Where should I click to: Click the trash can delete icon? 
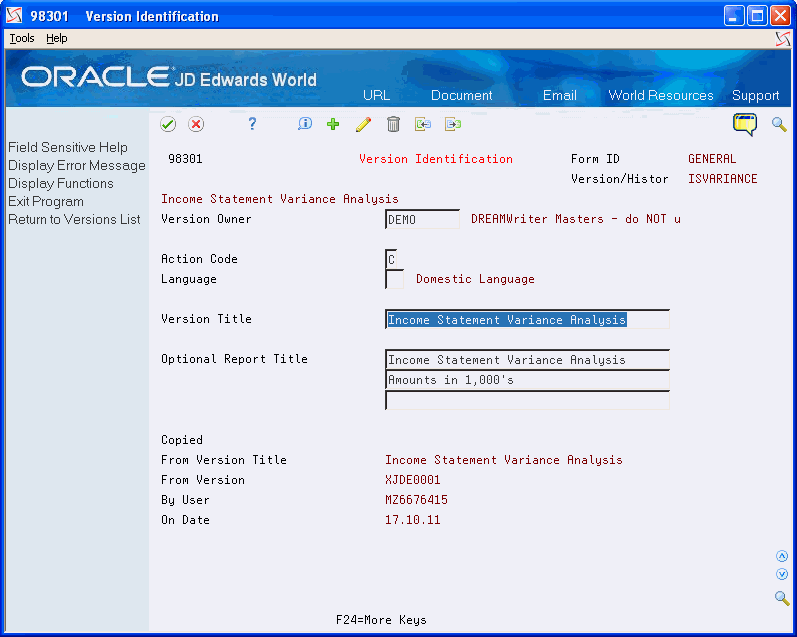click(x=393, y=124)
